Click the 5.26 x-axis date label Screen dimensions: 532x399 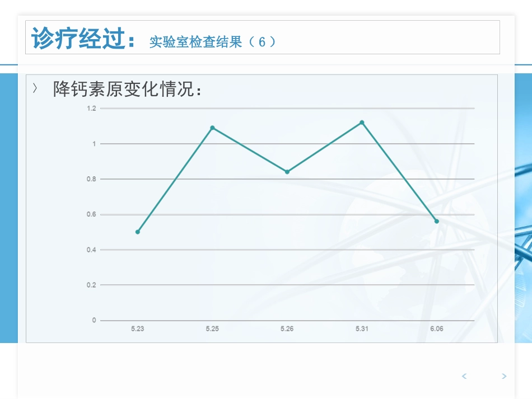[287, 328]
